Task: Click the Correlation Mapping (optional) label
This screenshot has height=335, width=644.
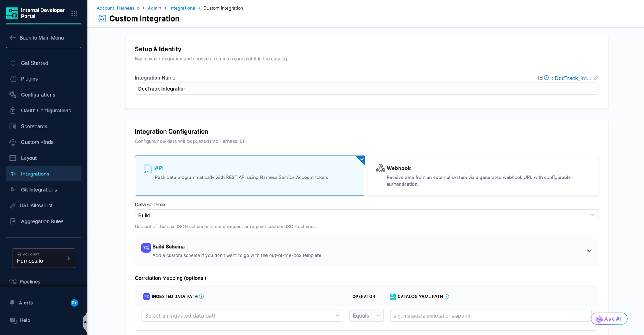Action: pyautogui.click(x=170, y=278)
